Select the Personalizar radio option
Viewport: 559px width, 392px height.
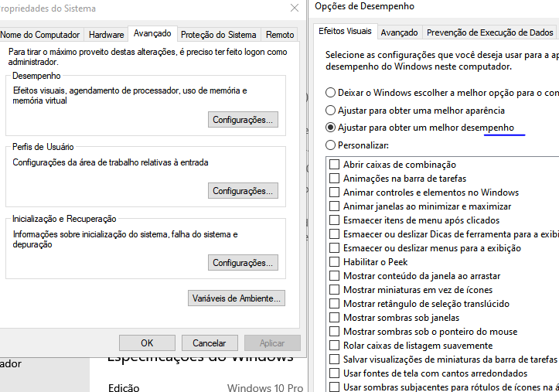click(x=330, y=145)
